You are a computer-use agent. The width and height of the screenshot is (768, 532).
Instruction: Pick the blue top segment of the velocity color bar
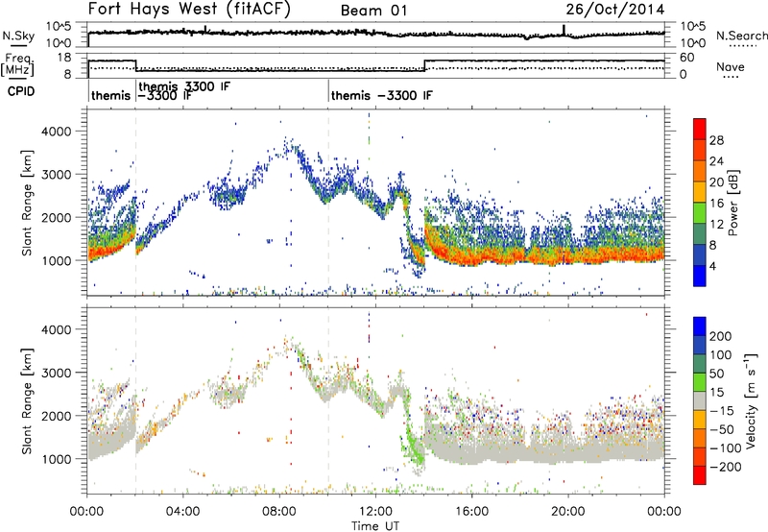coord(700,326)
